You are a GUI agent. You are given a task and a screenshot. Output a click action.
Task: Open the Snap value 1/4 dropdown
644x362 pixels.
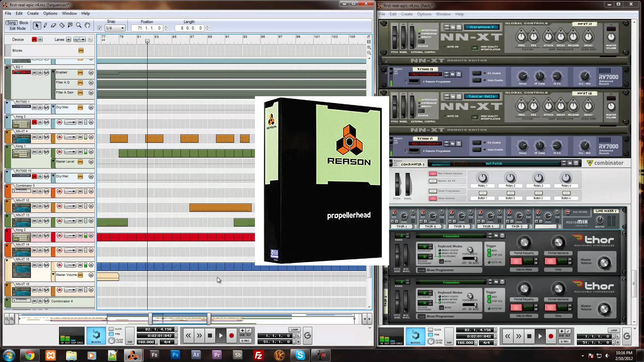coord(115,28)
